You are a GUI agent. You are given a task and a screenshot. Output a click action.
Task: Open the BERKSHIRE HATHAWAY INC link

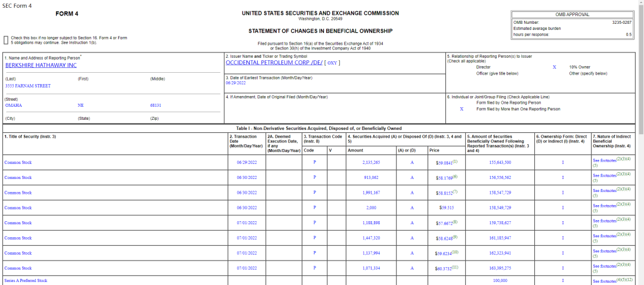tap(41, 66)
